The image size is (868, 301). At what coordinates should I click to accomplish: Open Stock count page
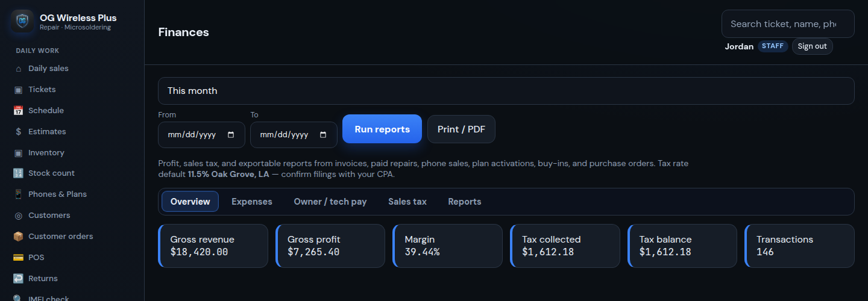pyautogui.click(x=72, y=173)
